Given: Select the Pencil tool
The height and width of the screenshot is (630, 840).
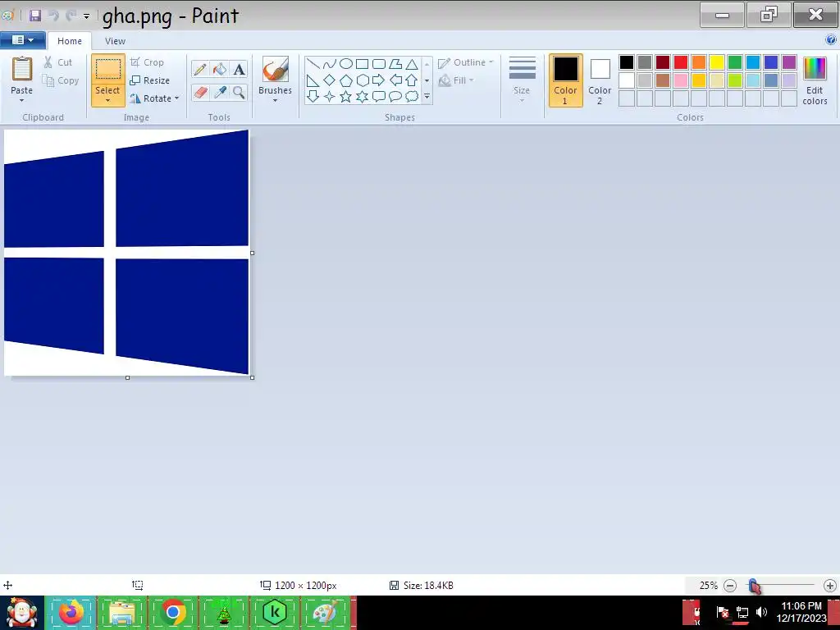Looking at the screenshot, I should [200, 69].
